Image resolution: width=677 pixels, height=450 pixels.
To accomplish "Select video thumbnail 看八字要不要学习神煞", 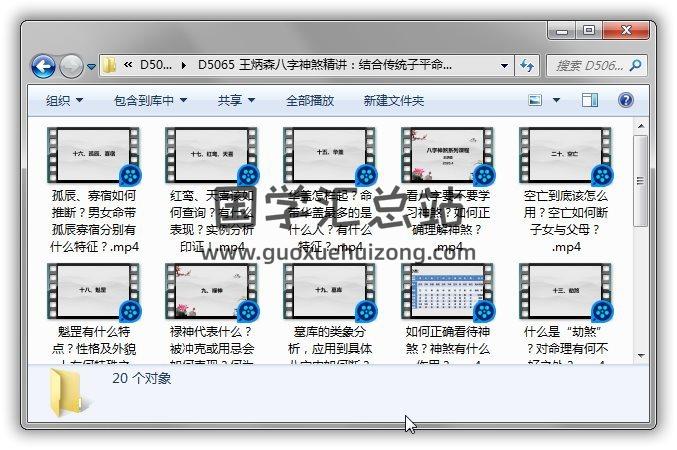I will click(x=448, y=155).
